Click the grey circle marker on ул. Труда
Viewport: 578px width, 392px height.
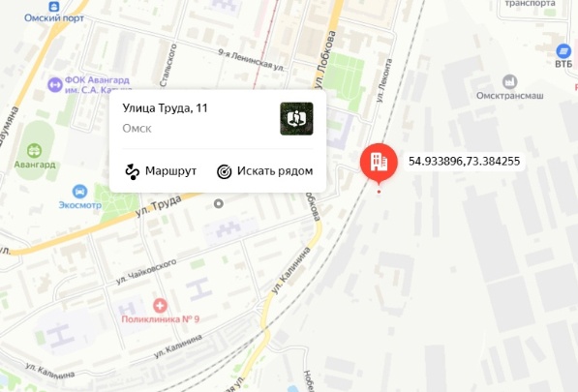click(219, 203)
